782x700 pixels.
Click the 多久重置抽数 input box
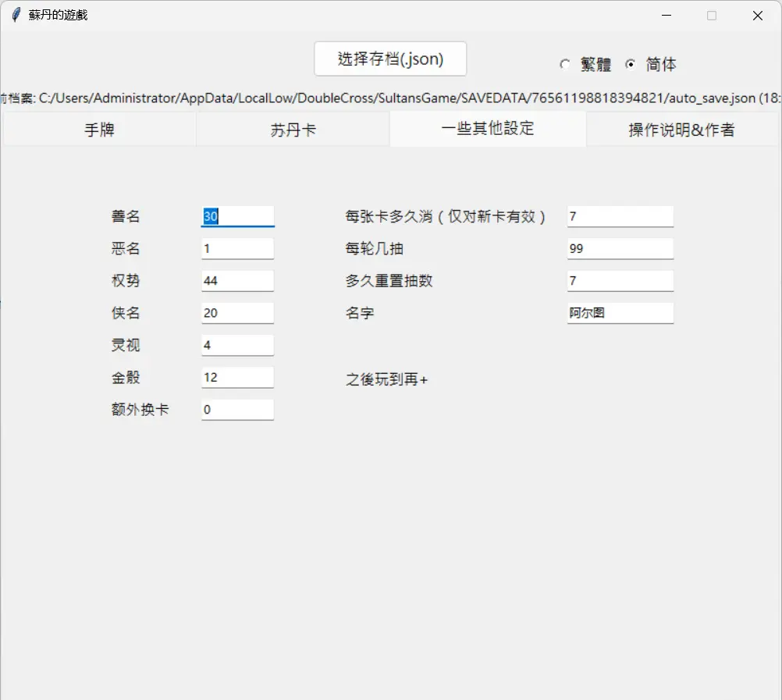pos(620,281)
